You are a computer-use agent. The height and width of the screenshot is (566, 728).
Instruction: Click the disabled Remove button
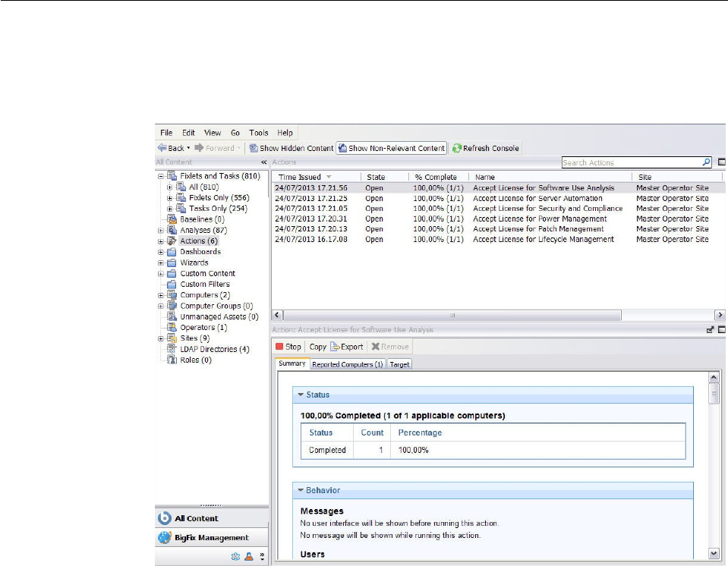point(390,347)
